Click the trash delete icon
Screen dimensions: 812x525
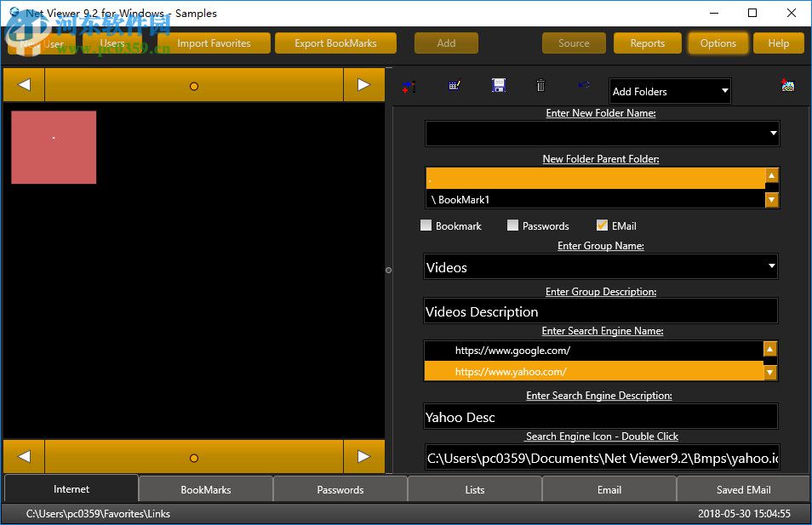point(540,85)
